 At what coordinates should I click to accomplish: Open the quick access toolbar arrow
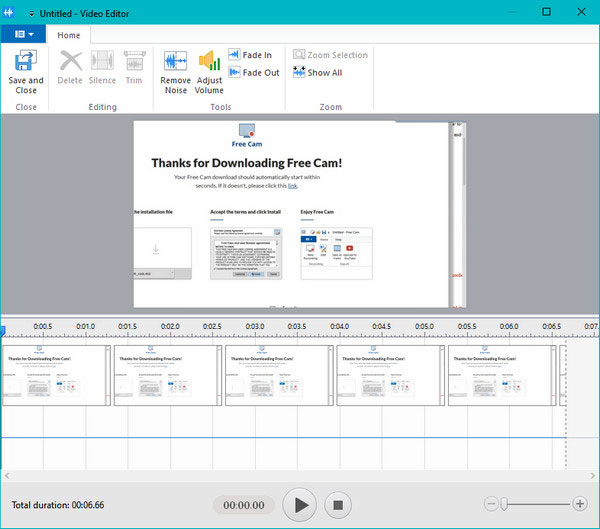(31, 14)
